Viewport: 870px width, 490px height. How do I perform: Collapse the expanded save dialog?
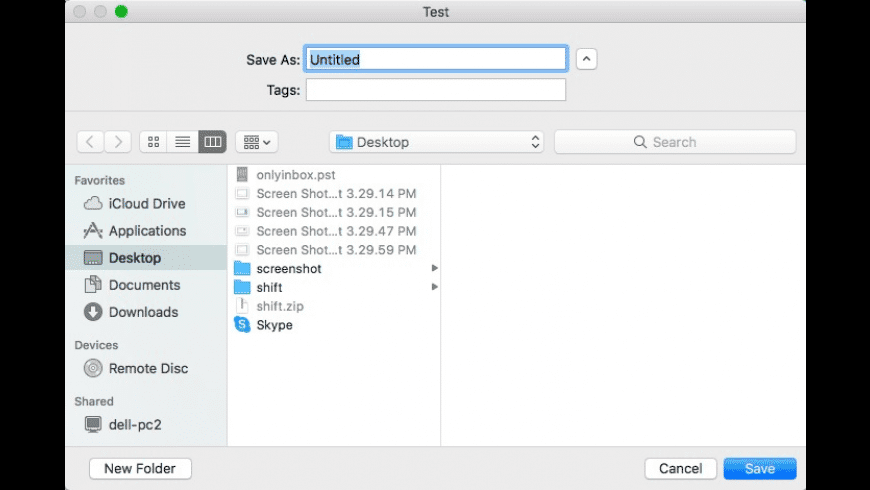[x=588, y=59]
